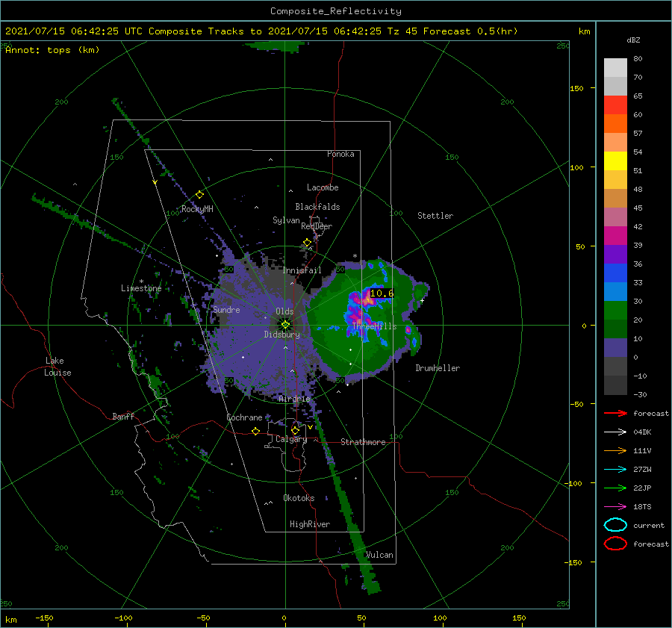
Task: Click the asterisk marker above Limestone
Action: coord(141,282)
